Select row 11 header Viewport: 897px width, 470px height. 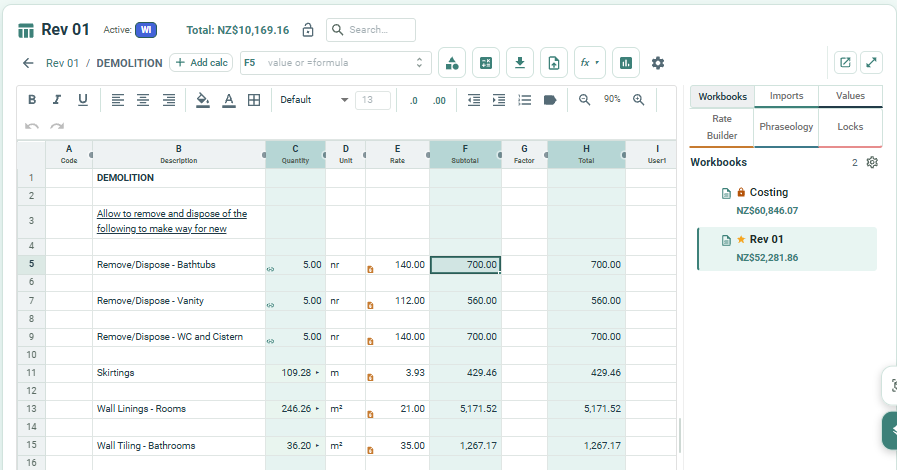31,373
